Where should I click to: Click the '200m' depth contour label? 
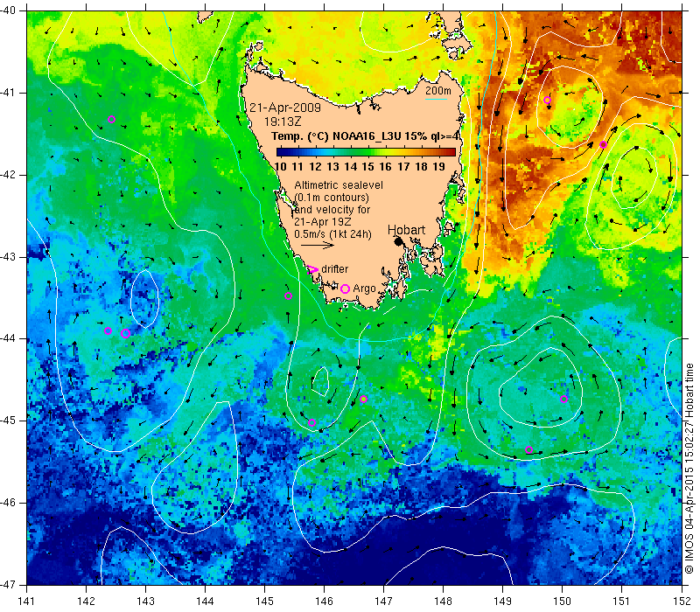pyautogui.click(x=438, y=91)
